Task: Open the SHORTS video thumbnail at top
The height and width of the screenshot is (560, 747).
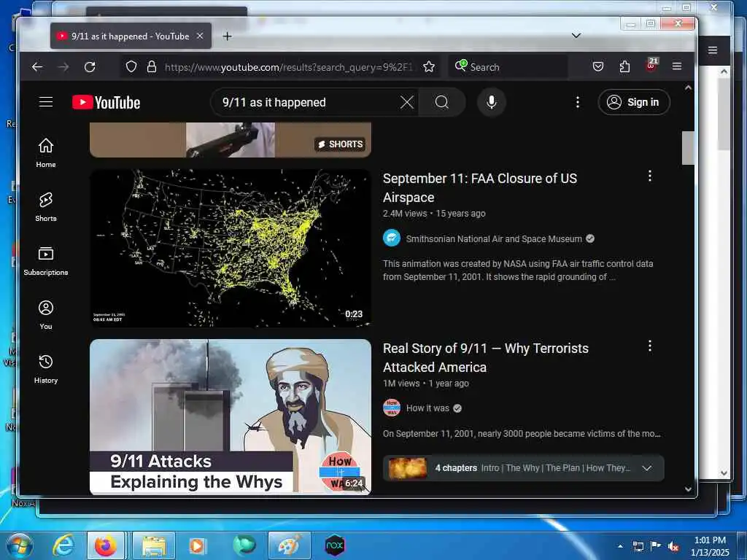Action: (231, 140)
